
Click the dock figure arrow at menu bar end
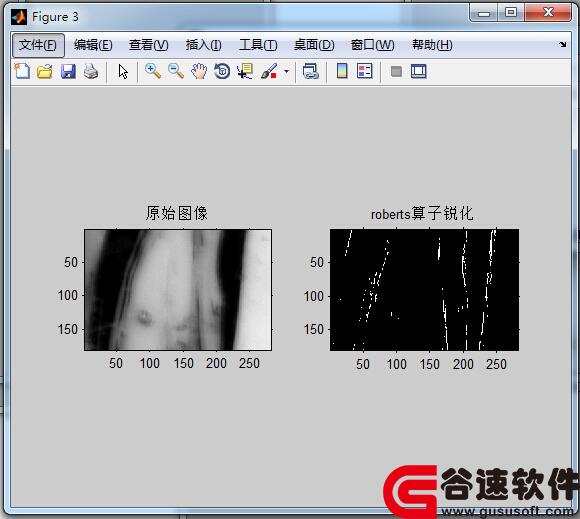point(563,44)
